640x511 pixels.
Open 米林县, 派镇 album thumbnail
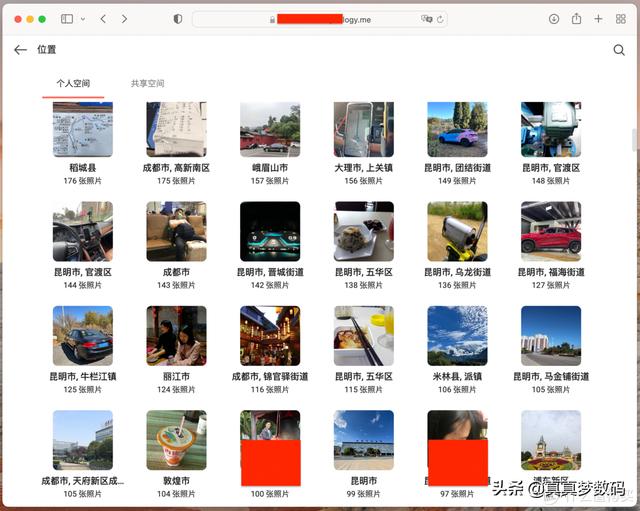pyautogui.click(x=458, y=336)
